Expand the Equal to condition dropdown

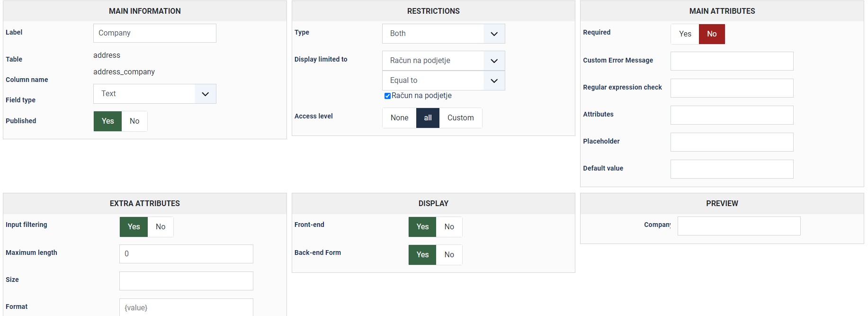pos(443,81)
